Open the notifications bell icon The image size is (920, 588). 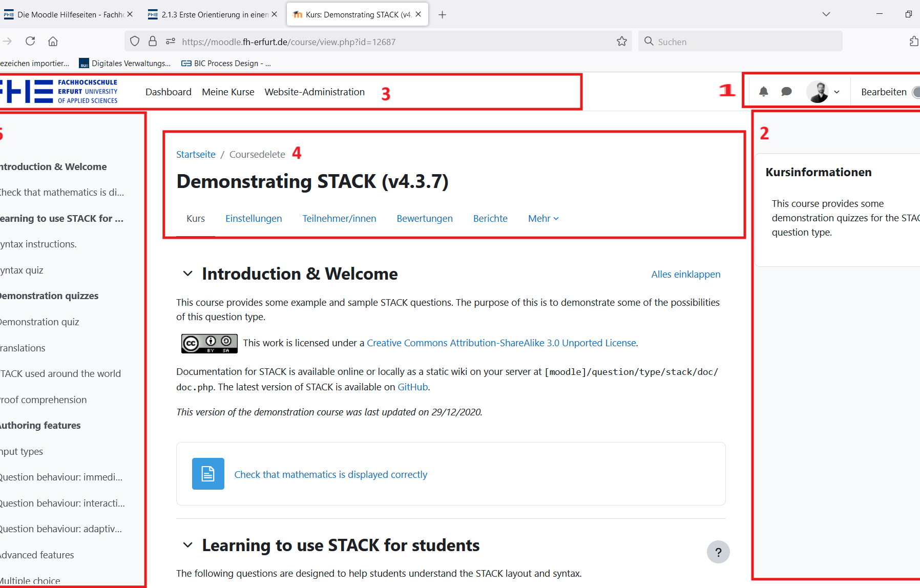(763, 92)
